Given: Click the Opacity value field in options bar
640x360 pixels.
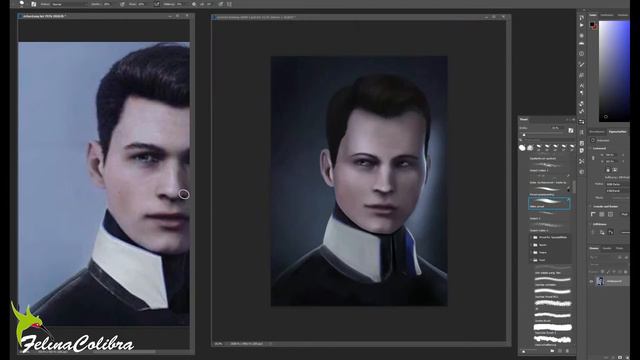Looking at the screenshot, I should coord(107,4).
